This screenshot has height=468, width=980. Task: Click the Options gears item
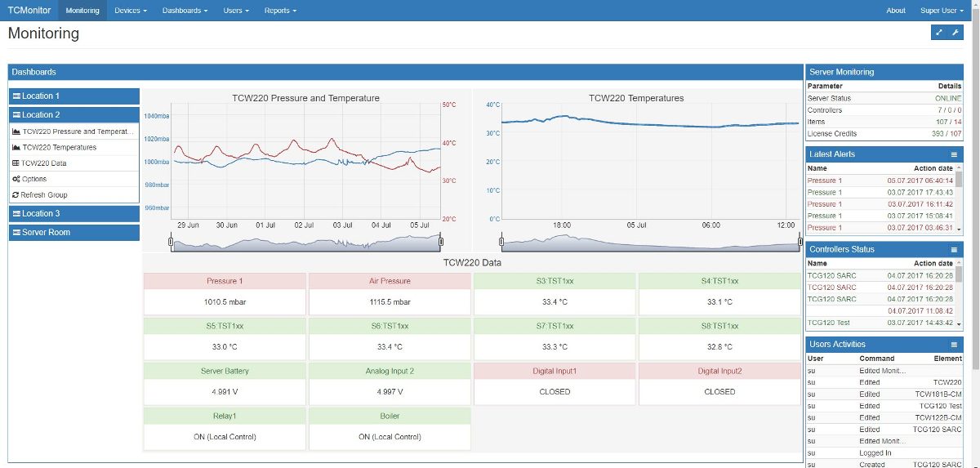point(29,179)
